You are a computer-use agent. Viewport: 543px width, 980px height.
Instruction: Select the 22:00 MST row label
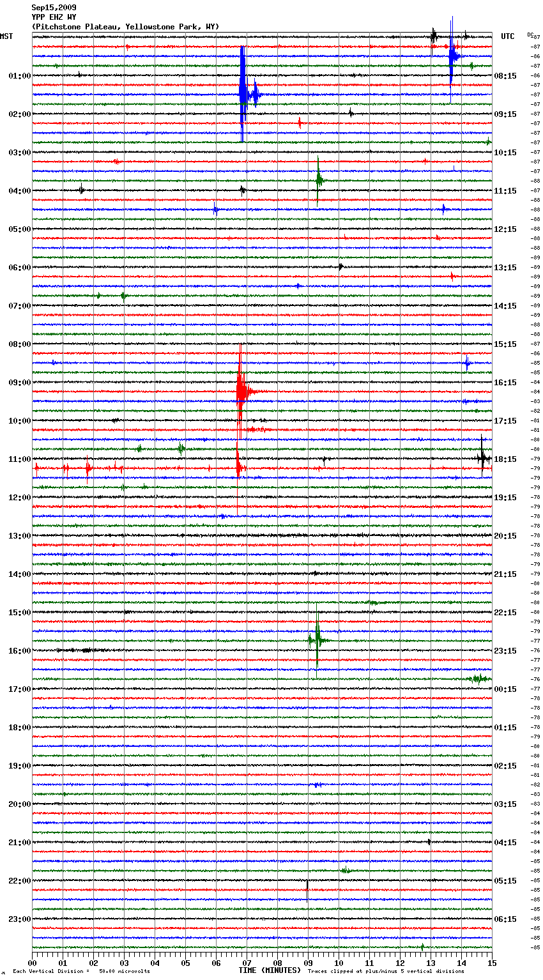(x=19, y=881)
